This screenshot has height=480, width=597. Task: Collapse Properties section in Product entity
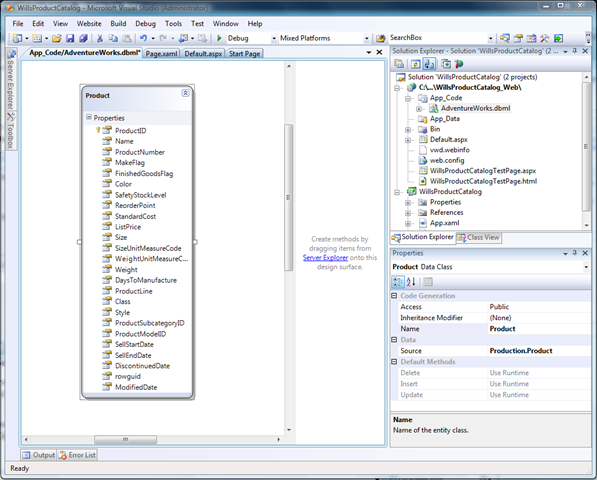coord(89,117)
